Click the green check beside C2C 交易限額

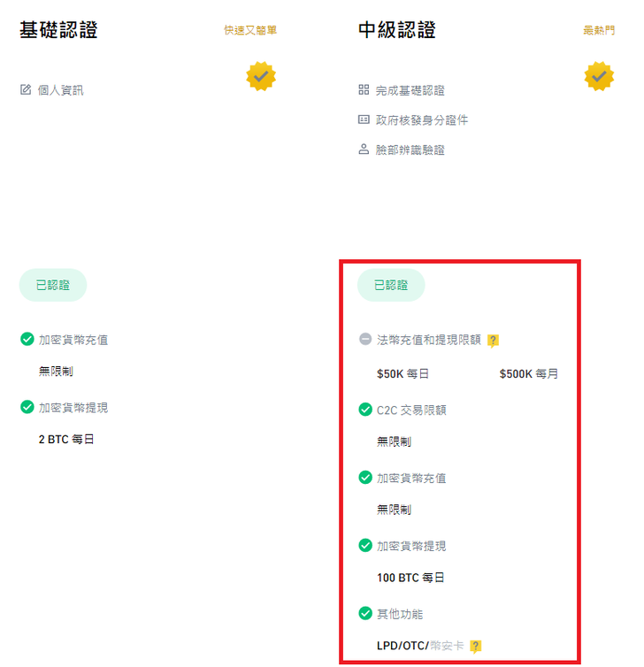click(x=365, y=410)
